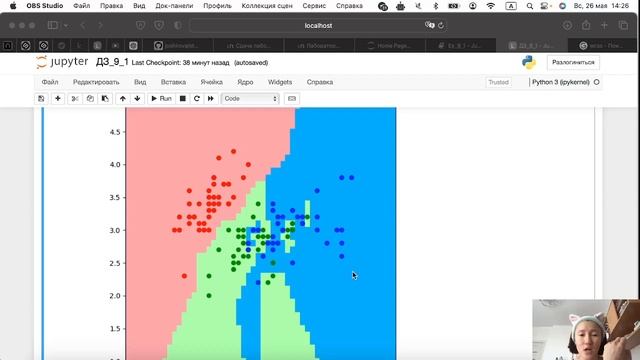Reload the page in Safari
The width and height of the screenshot is (640, 360).
[x=441, y=25]
